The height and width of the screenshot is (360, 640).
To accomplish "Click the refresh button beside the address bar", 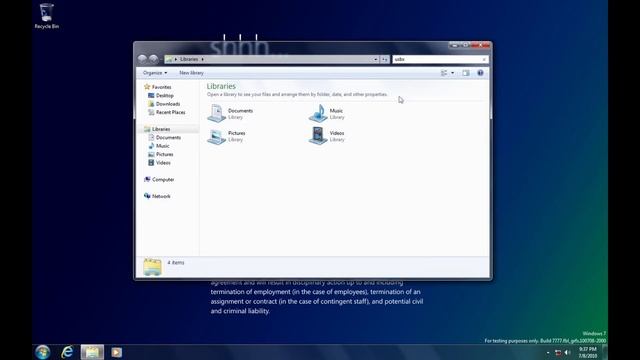I will coord(385,60).
